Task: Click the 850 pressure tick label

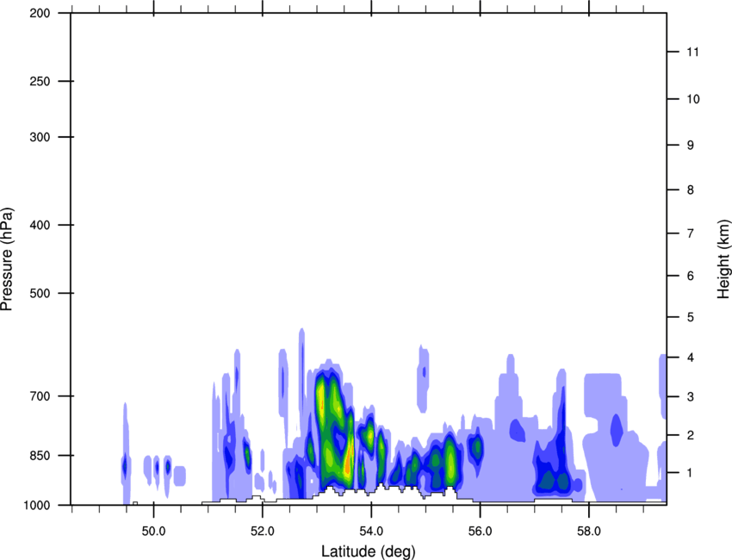Action: 40,455
